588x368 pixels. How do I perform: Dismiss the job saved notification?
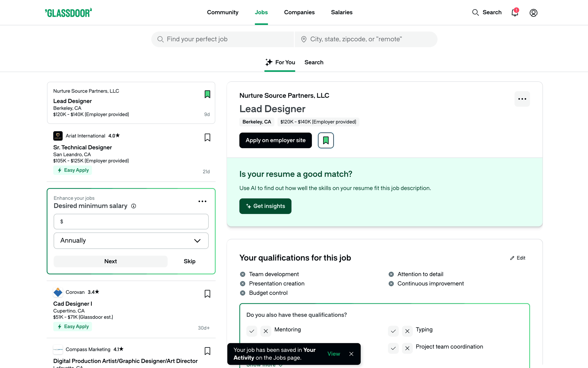click(351, 354)
